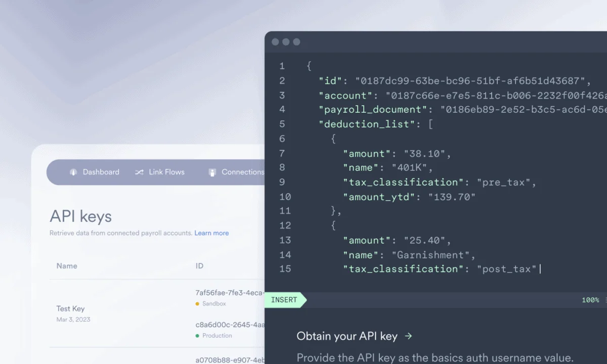The image size is (607, 364).
Task: Open the Dashboard tab
Action: [x=95, y=172]
